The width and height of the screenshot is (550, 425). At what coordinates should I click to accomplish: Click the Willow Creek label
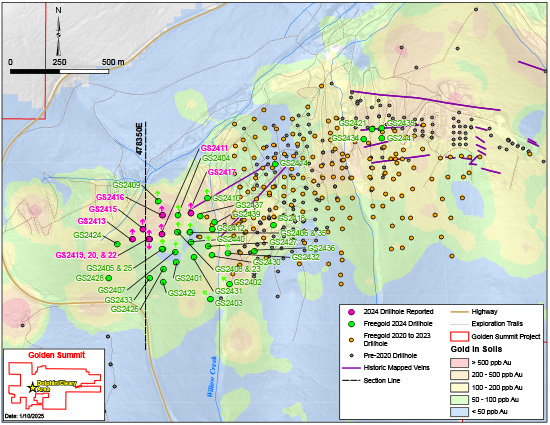click(212, 377)
